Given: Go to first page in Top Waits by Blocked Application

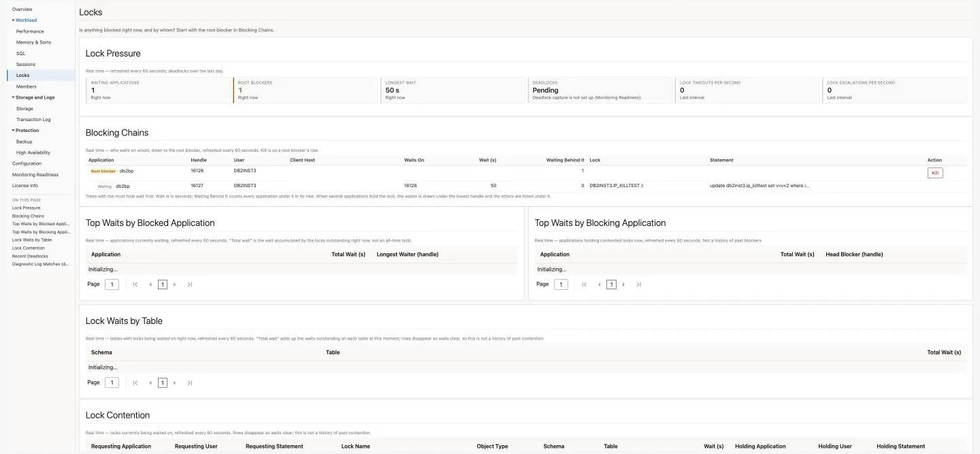Looking at the screenshot, I should pyautogui.click(x=135, y=285).
